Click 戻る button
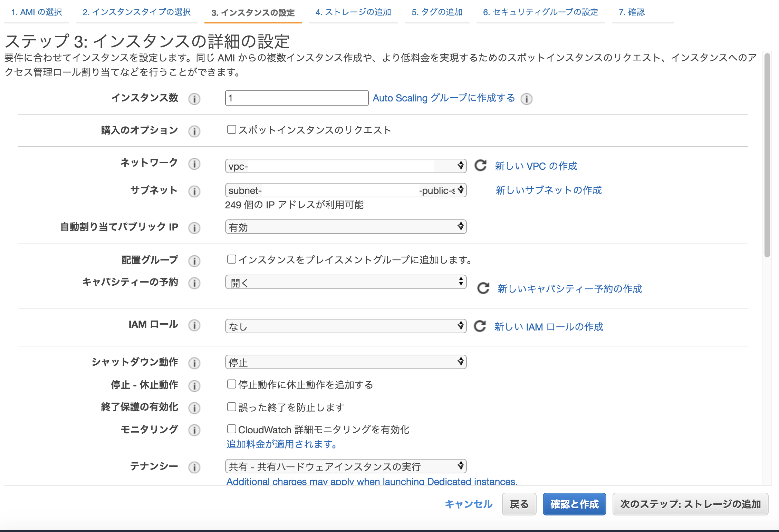Screen dimensions: 779x532 (519, 504)
